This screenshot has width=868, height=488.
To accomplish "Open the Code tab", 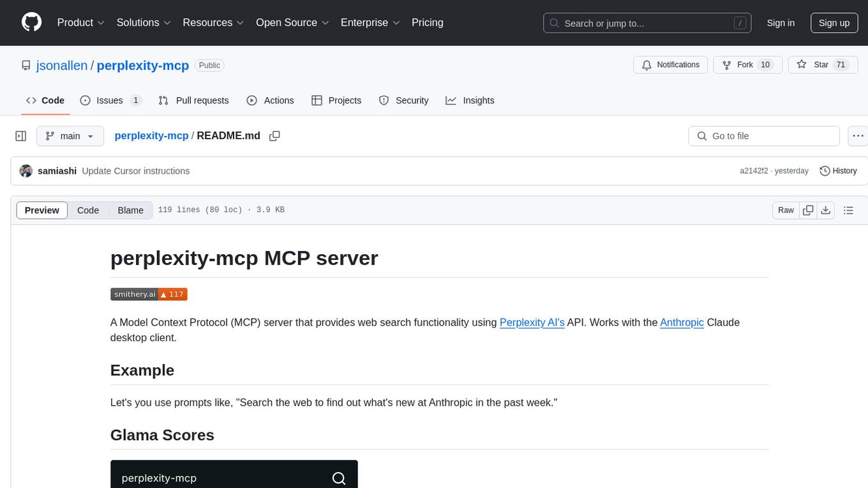I will pos(45,100).
